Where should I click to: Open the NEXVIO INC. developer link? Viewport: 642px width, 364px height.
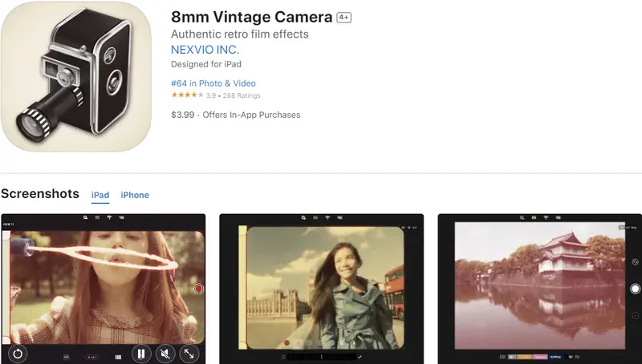(205, 50)
